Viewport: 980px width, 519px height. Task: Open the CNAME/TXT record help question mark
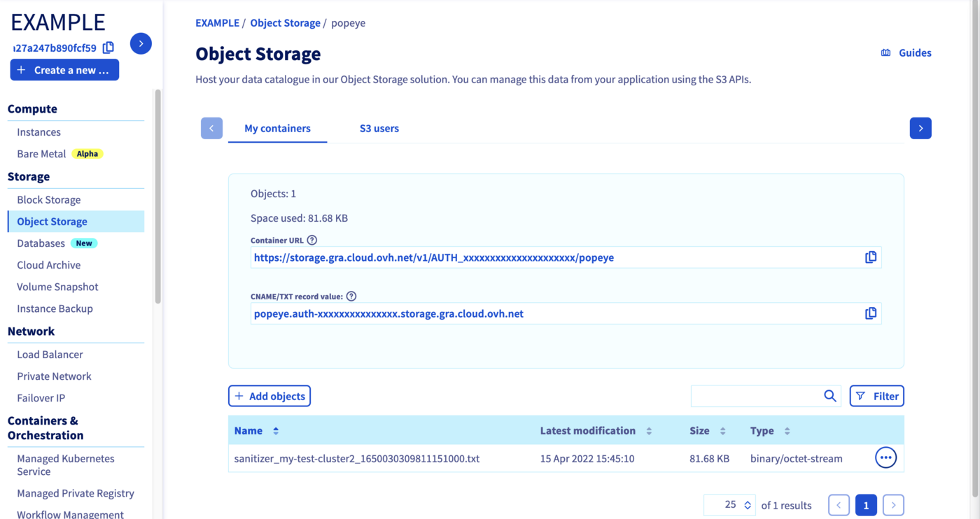351,295
